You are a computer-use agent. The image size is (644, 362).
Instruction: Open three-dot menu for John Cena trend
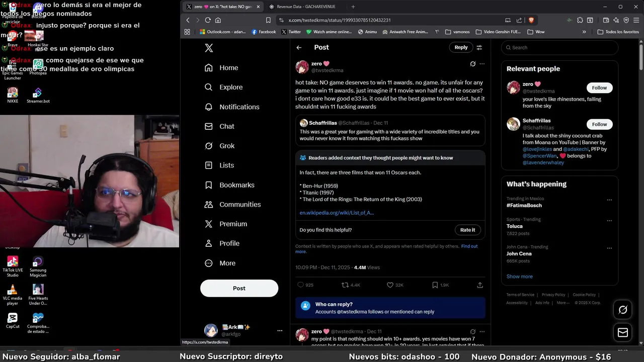click(x=609, y=248)
